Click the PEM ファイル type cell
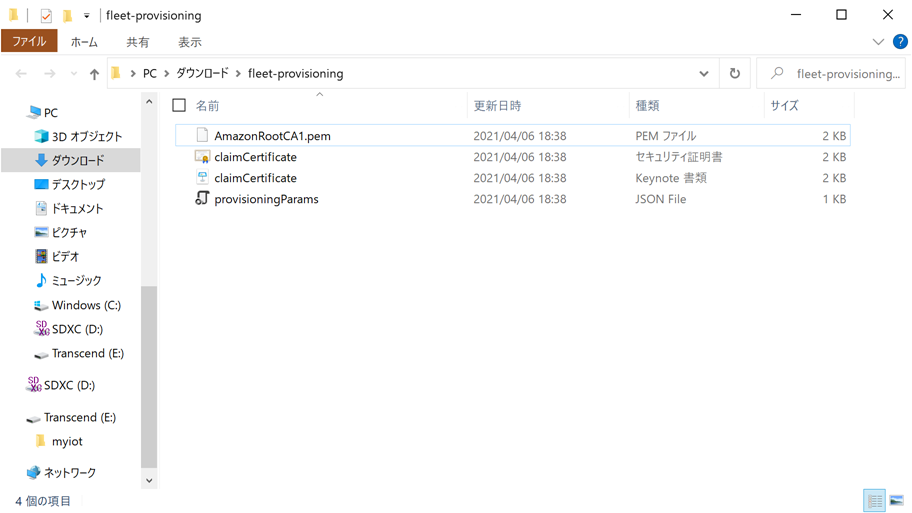The height and width of the screenshot is (513, 912). click(665, 136)
